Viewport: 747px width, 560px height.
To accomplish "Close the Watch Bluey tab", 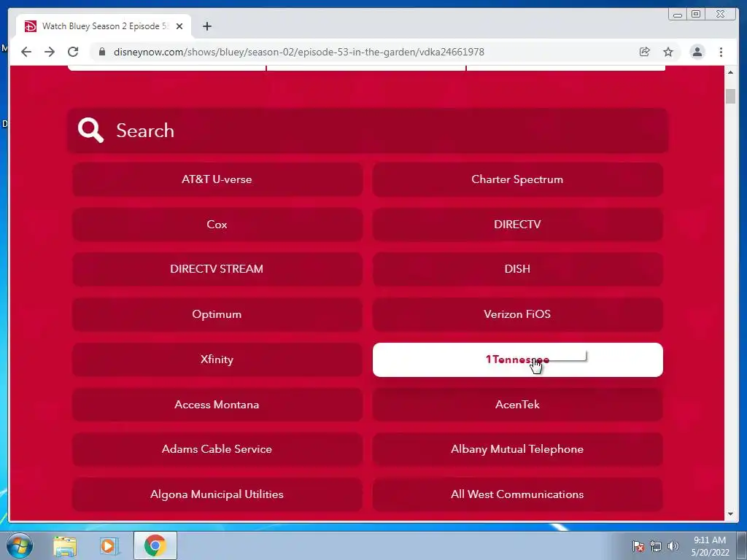I will [x=179, y=26].
